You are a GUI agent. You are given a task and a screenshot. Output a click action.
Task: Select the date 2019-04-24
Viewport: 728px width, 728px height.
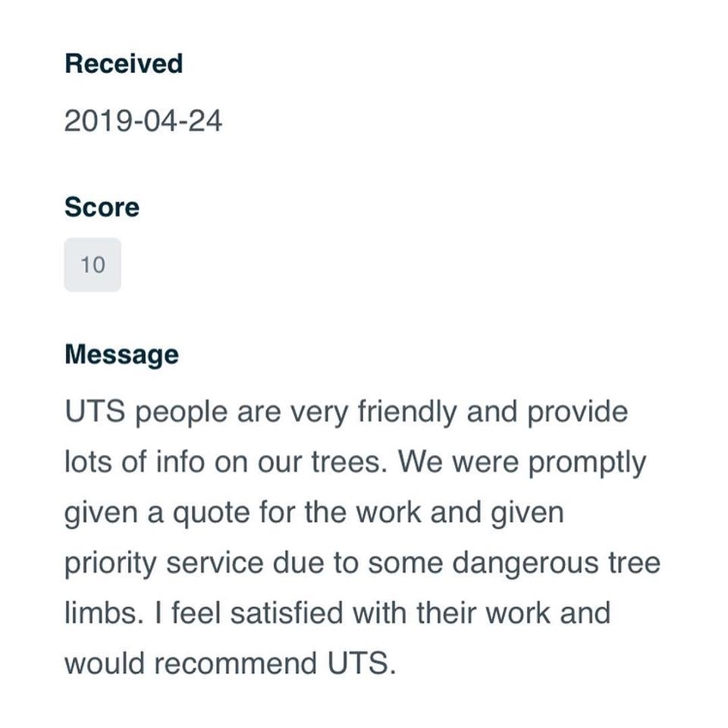143,121
